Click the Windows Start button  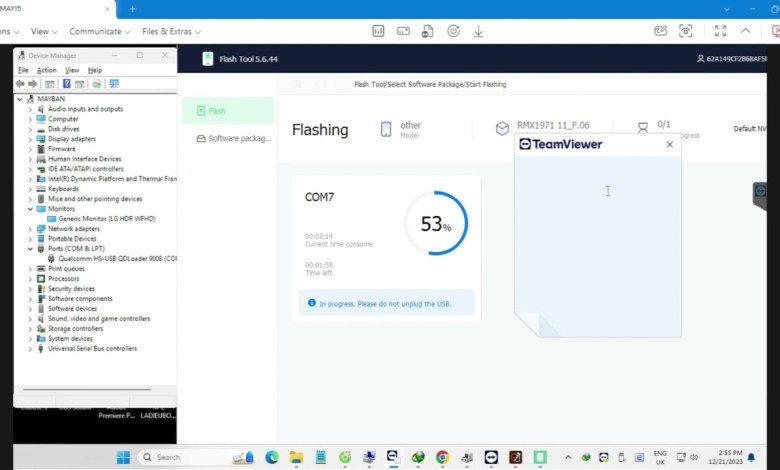click(x=123, y=457)
